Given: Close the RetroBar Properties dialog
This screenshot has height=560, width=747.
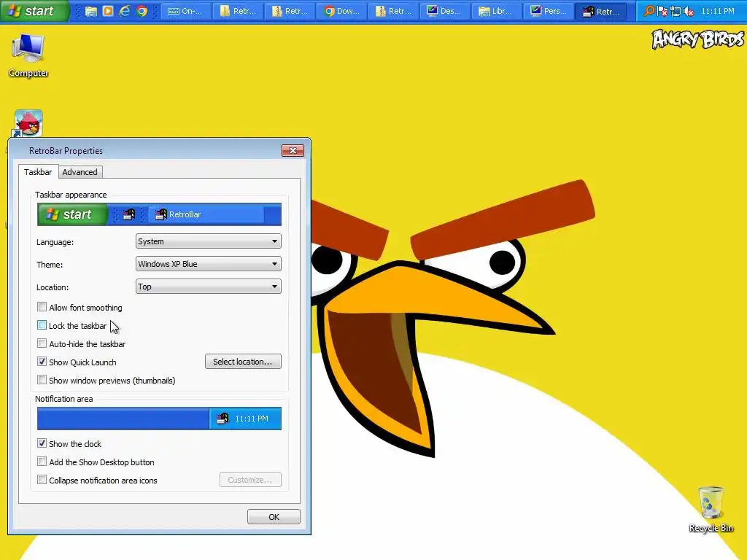Looking at the screenshot, I should 293,150.
